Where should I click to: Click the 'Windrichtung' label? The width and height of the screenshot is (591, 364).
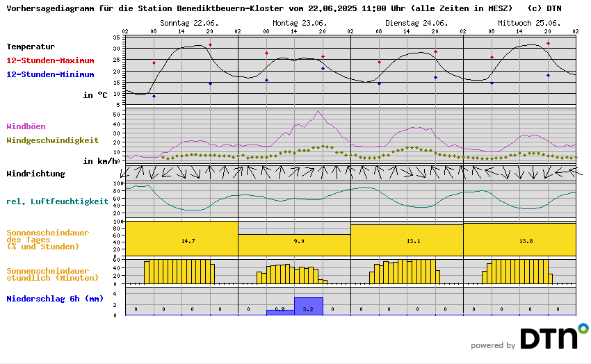[35, 174]
